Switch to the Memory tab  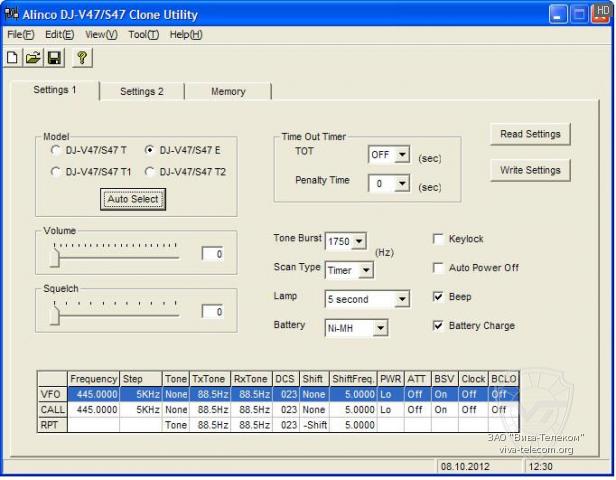(x=228, y=92)
